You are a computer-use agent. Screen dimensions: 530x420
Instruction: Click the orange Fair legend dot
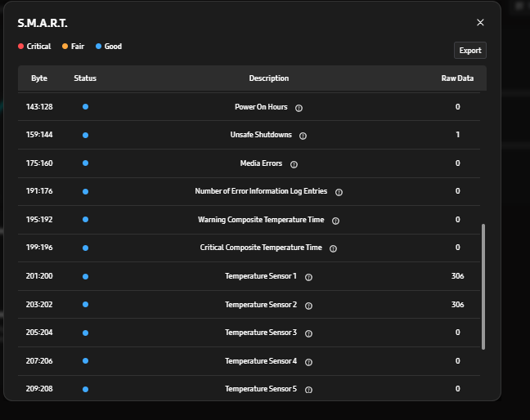click(x=65, y=46)
